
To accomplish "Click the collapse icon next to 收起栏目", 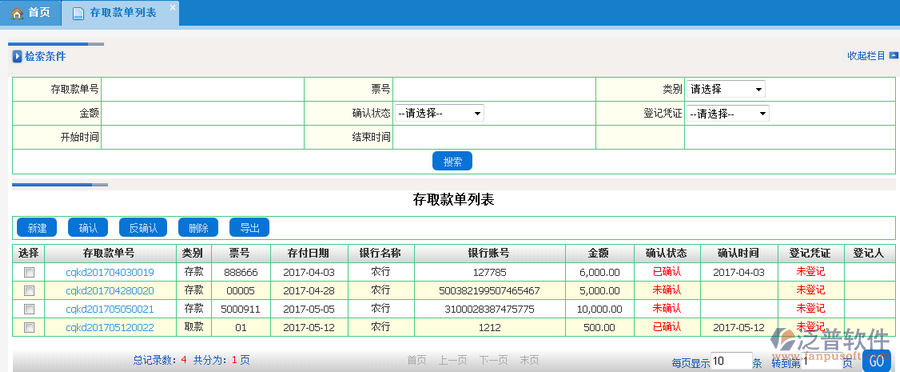I will (x=893, y=56).
